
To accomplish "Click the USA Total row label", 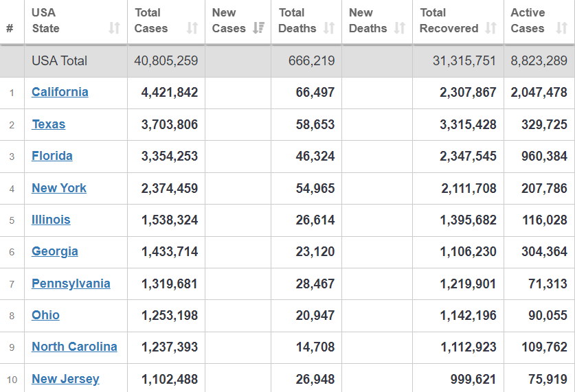I will [x=59, y=60].
